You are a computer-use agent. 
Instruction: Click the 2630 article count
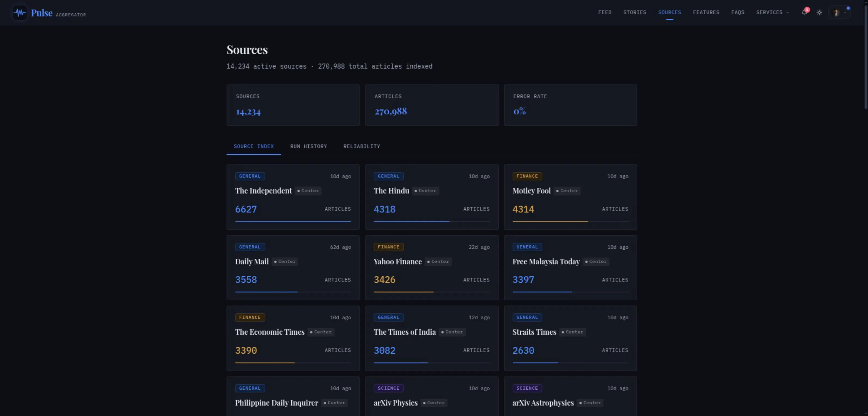tap(523, 350)
